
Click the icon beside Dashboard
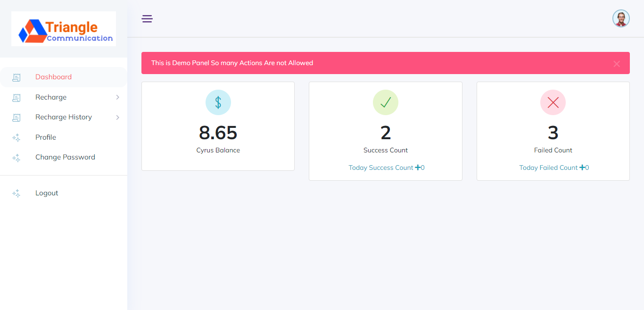pos(17,77)
